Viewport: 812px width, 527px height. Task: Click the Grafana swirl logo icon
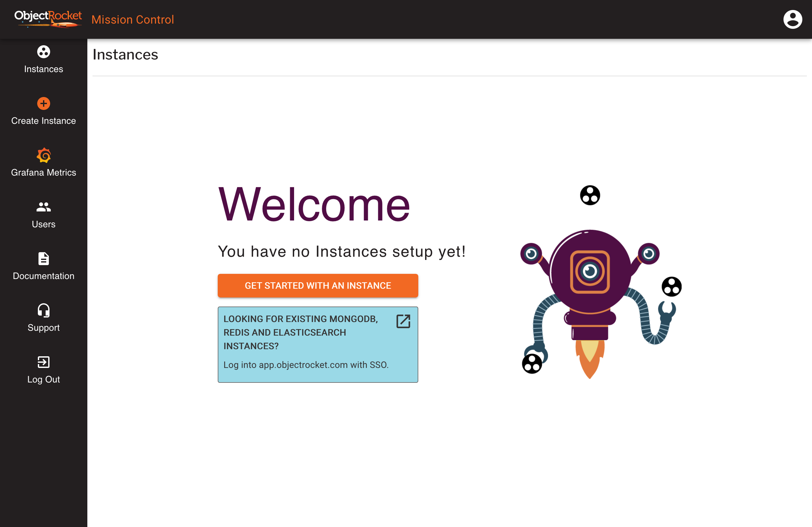pyautogui.click(x=44, y=156)
